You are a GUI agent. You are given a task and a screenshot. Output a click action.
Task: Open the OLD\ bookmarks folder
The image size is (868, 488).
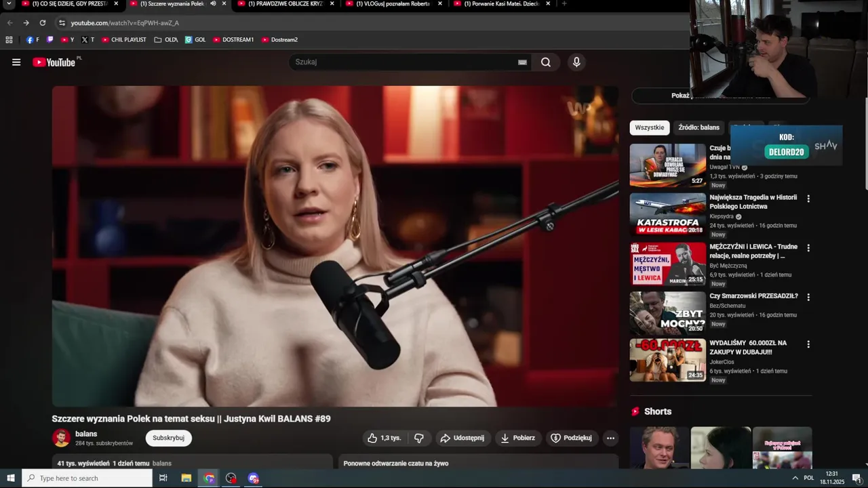(x=166, y=40)
